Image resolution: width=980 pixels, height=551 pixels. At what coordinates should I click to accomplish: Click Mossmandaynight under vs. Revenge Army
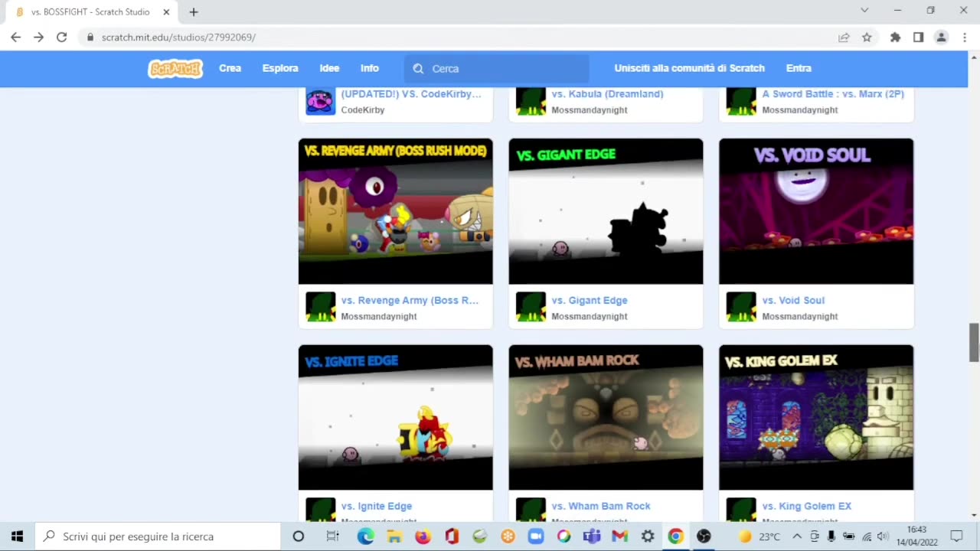click(379, 317)
